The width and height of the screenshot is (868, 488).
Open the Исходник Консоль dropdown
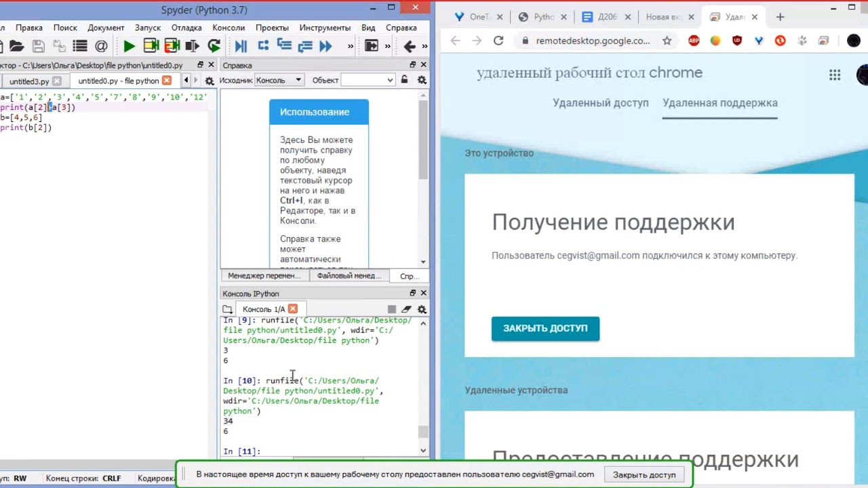coord(279,80)
